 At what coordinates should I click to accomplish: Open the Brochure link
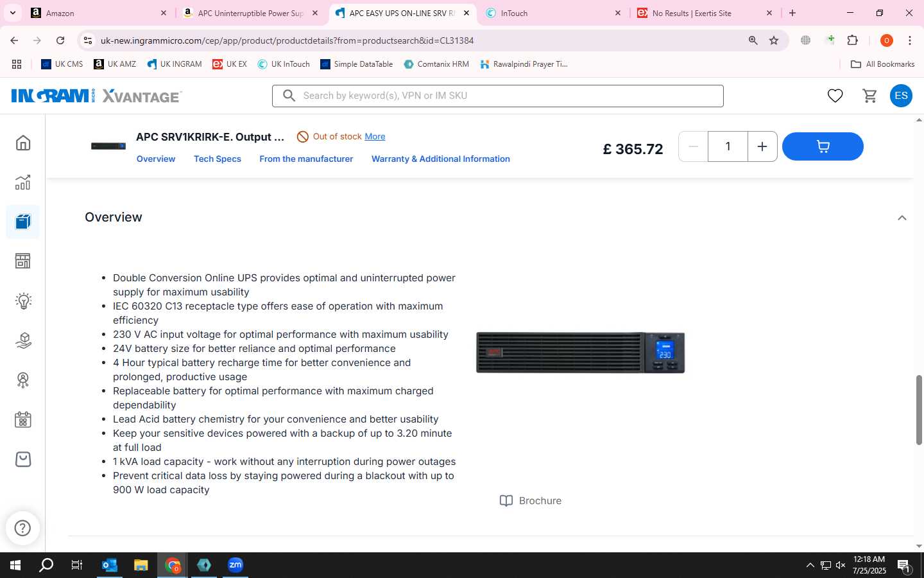(531, 501)
